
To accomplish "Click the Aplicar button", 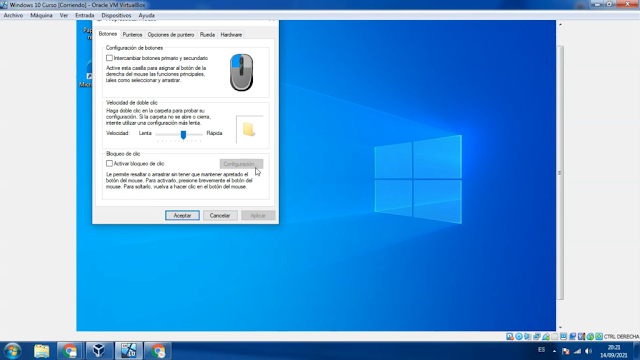I will (x=258, y=215).
